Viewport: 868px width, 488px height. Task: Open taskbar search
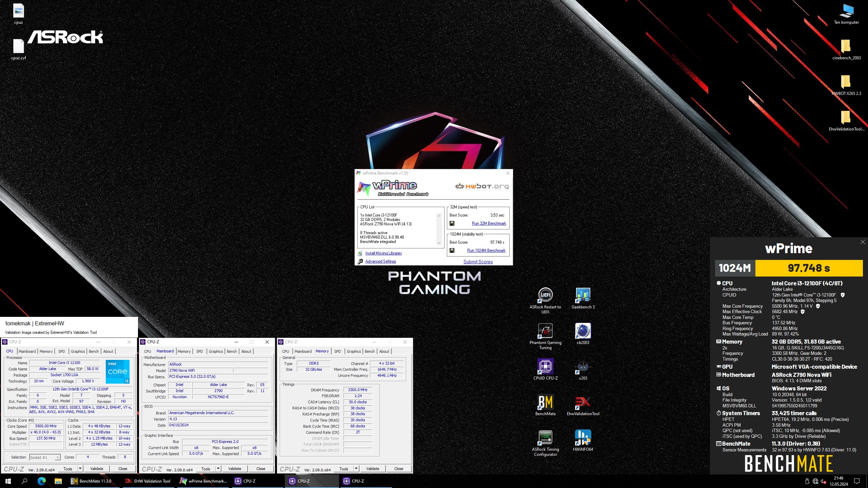coord(24,481)
